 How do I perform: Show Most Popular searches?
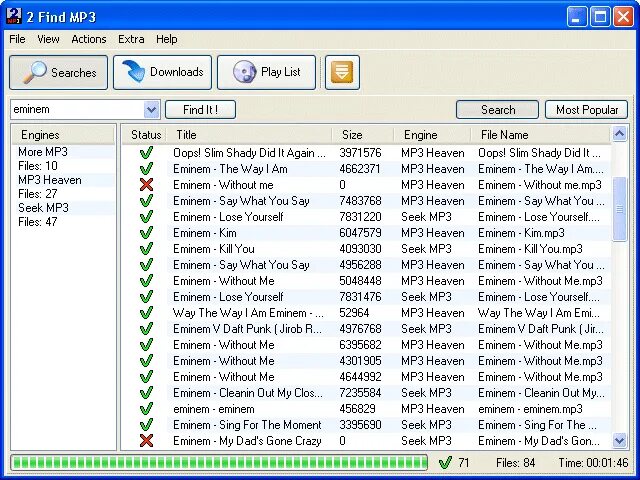click(587, 110)
